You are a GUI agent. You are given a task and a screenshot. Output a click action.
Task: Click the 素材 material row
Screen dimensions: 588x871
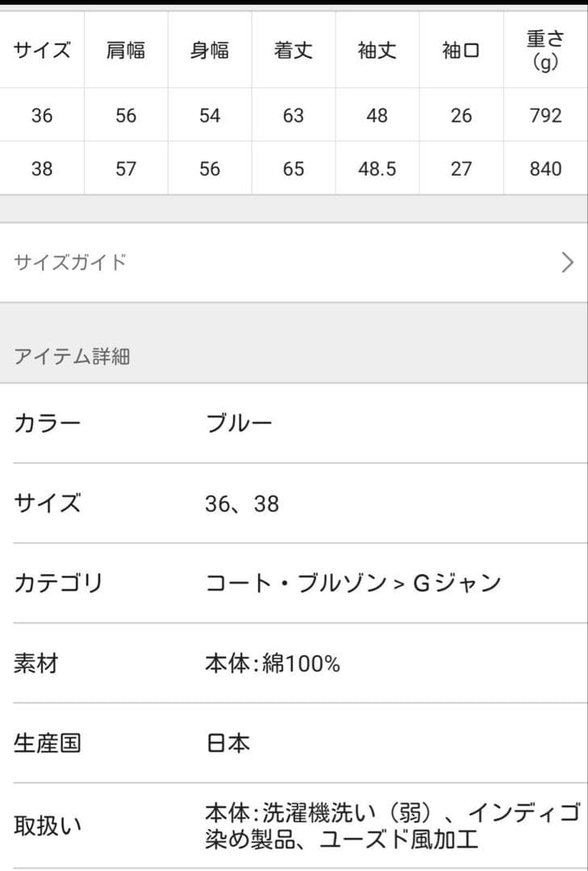[34, 663]
